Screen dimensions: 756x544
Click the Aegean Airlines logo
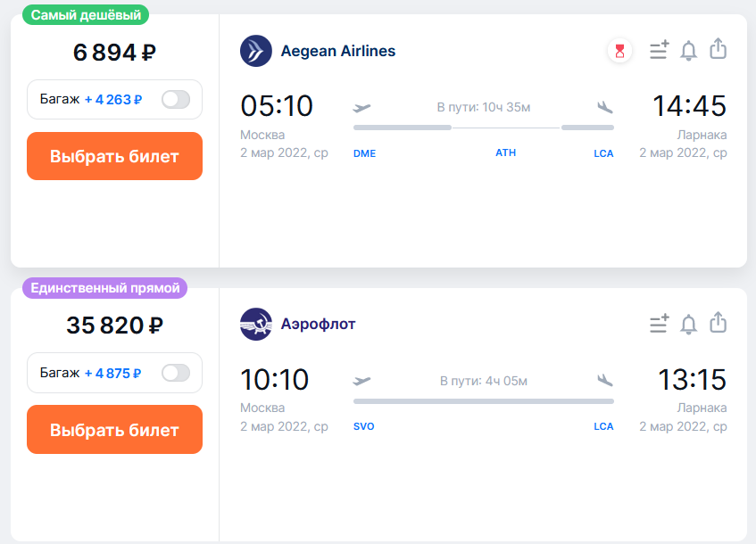coord(256,51)
